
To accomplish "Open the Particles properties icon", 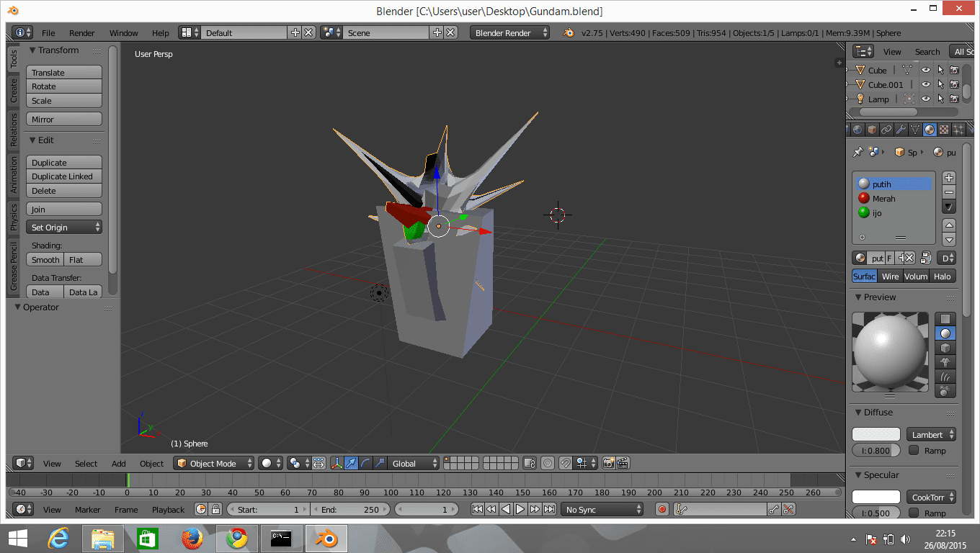I will click(958, 130).
